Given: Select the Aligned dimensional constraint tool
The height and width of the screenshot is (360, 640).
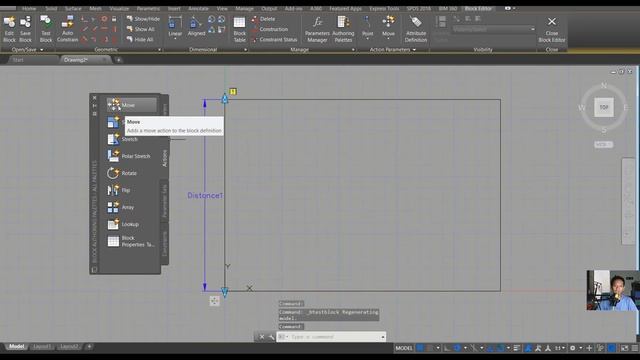Looking at the screenshot, I should 196,26.
